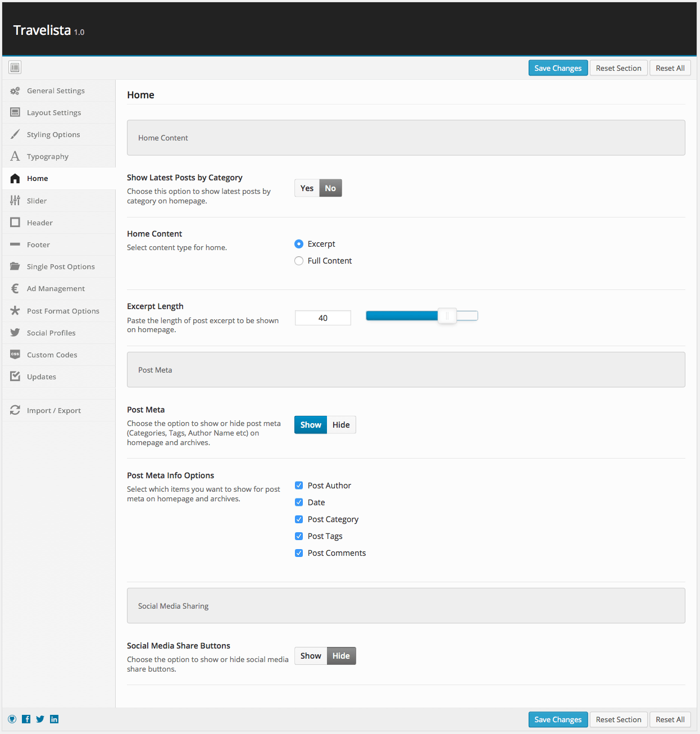Set Social Media Share Buttons to Show
The width and height of the screenshot is (700, 734).
point(311,656)
